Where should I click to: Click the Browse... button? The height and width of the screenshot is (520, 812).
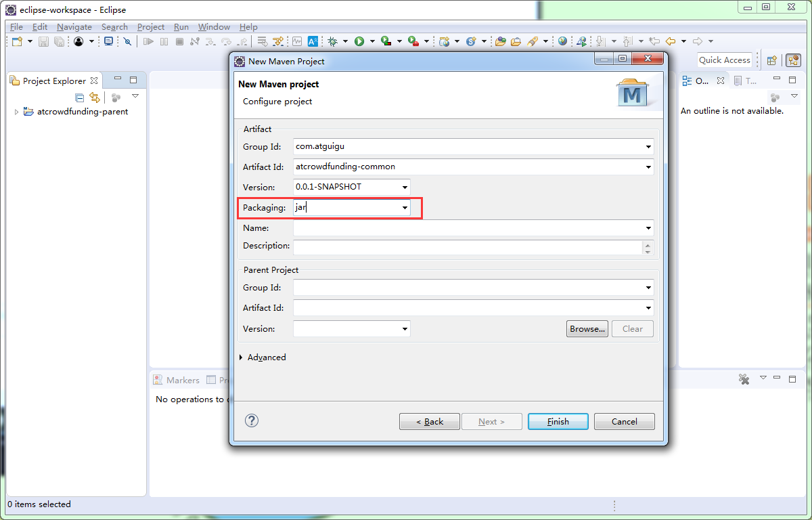[x=587, y=329]
